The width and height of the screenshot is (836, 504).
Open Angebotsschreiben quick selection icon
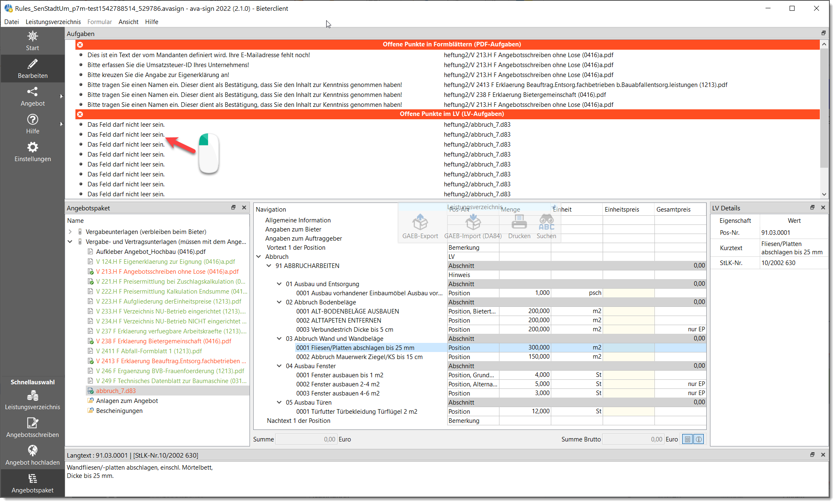[32, 423]
